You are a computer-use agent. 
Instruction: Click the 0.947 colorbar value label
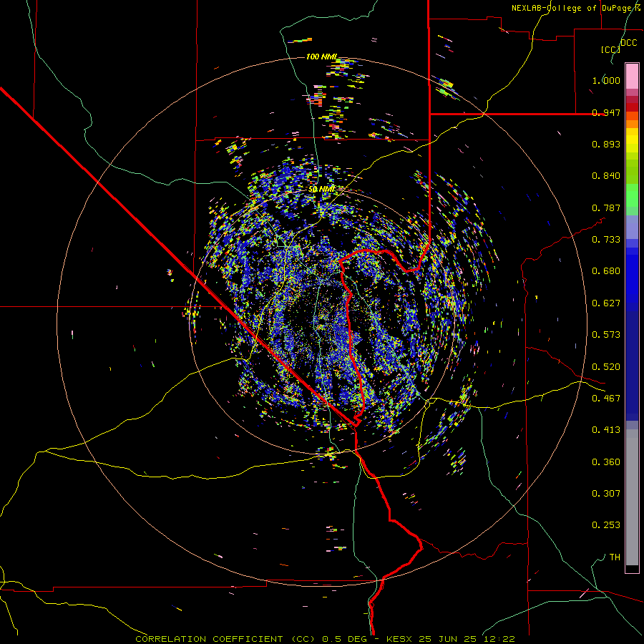(606, 112)
